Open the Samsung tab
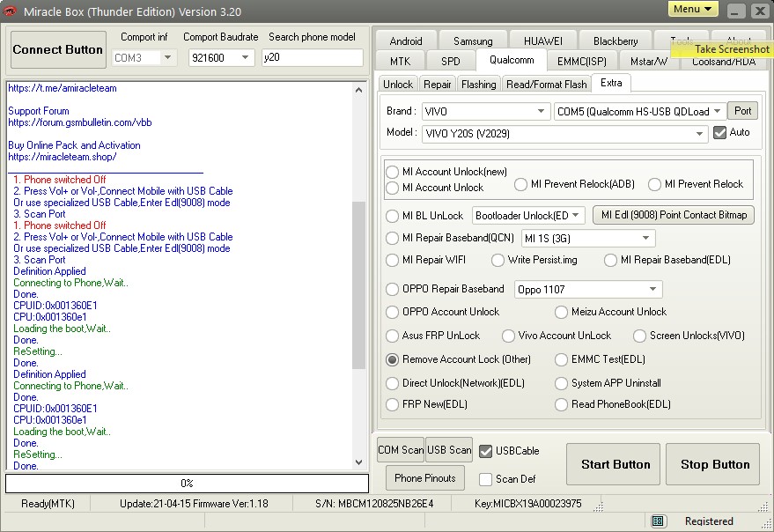This screenshot has height=532, width=774. tap(473, 41)
